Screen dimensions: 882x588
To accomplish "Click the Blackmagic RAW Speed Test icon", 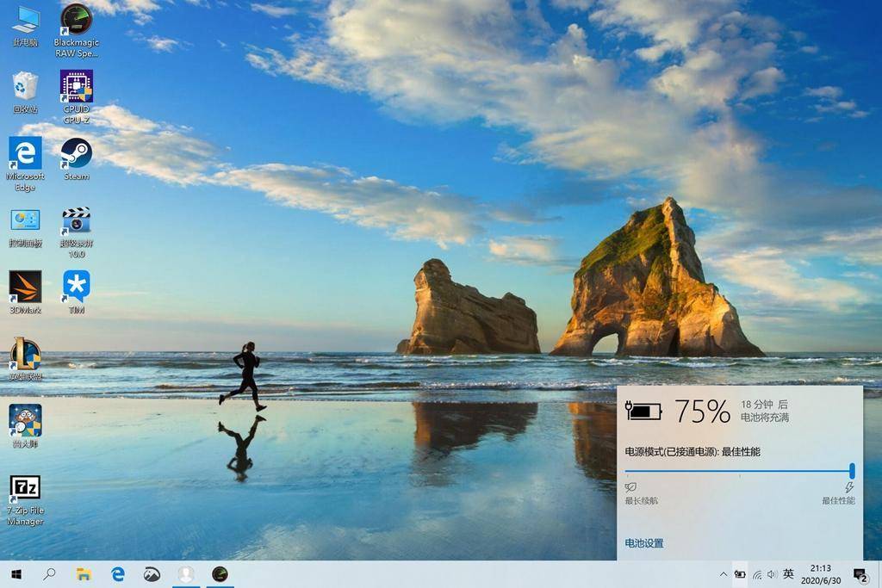I will click(76, 30).
